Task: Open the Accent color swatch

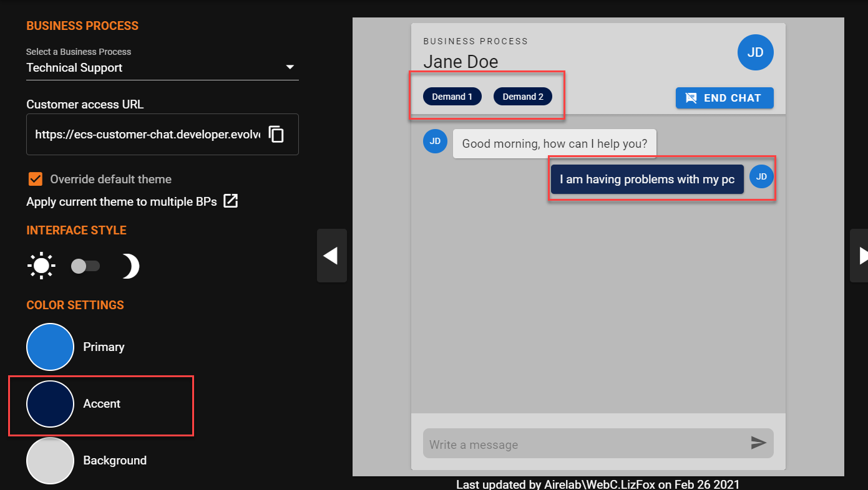Action: click(50, 404)
